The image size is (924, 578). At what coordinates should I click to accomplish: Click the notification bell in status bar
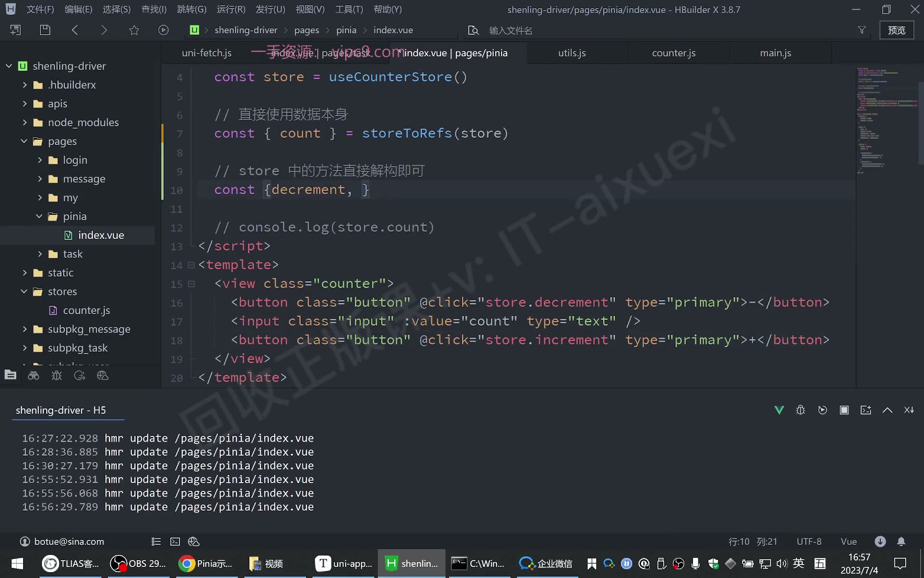[x=901, y=541]
